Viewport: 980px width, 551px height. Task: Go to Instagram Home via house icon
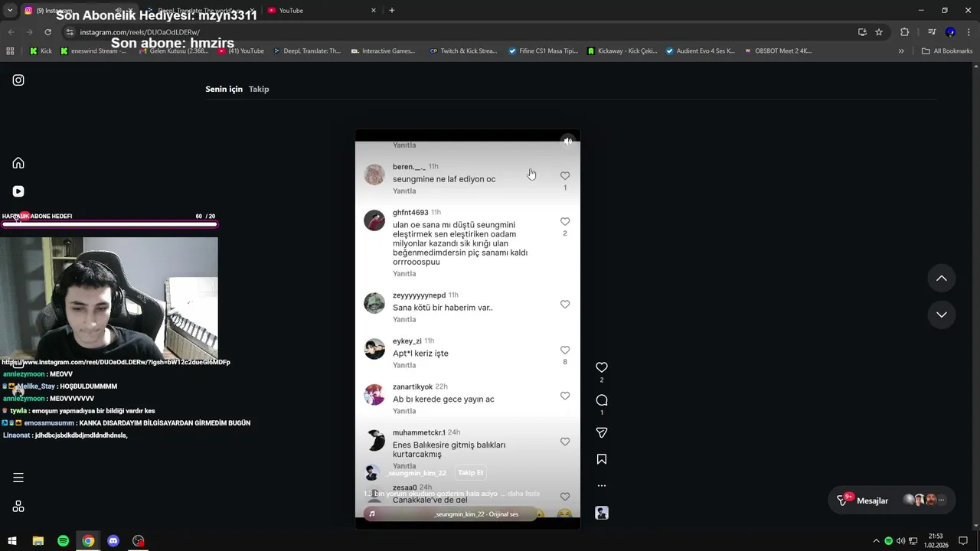tap(18, 163)
